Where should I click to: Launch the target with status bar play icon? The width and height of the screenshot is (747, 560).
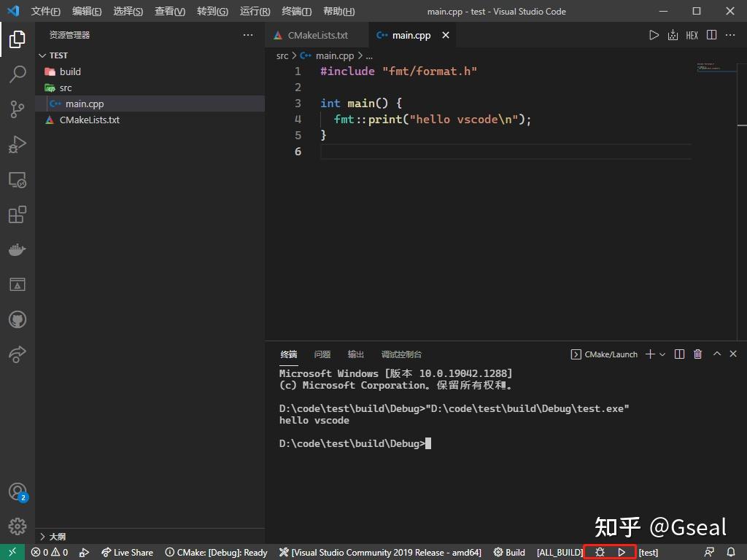coord(622,552)
